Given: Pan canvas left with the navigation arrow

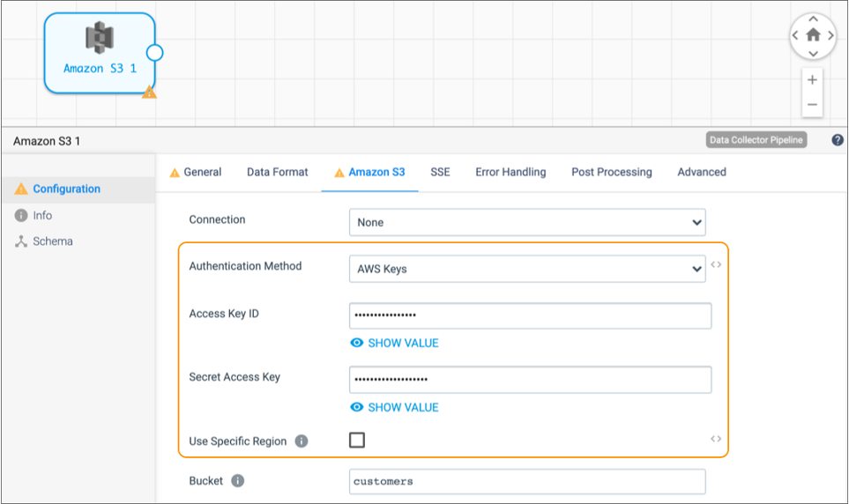Looking at the screenshot, I should (795, 35).
